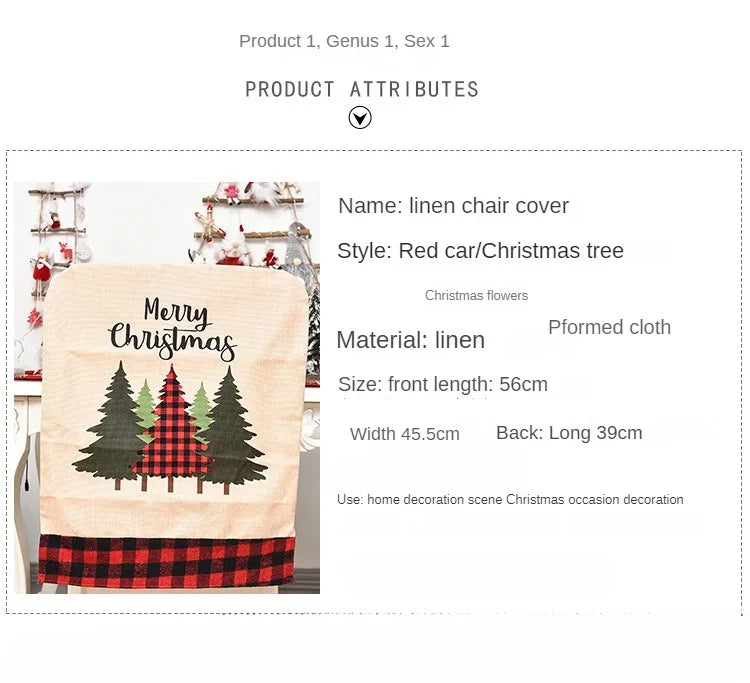Click the circled down-arrow icon
Viewport: 750px width, 683px height.
tap(360, 118)
